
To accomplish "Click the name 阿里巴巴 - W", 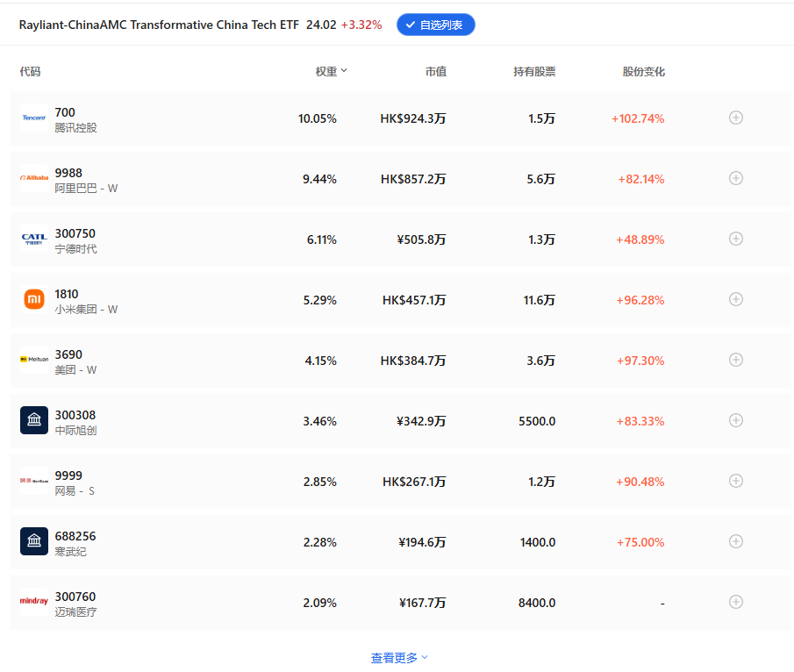I will 86,189.
